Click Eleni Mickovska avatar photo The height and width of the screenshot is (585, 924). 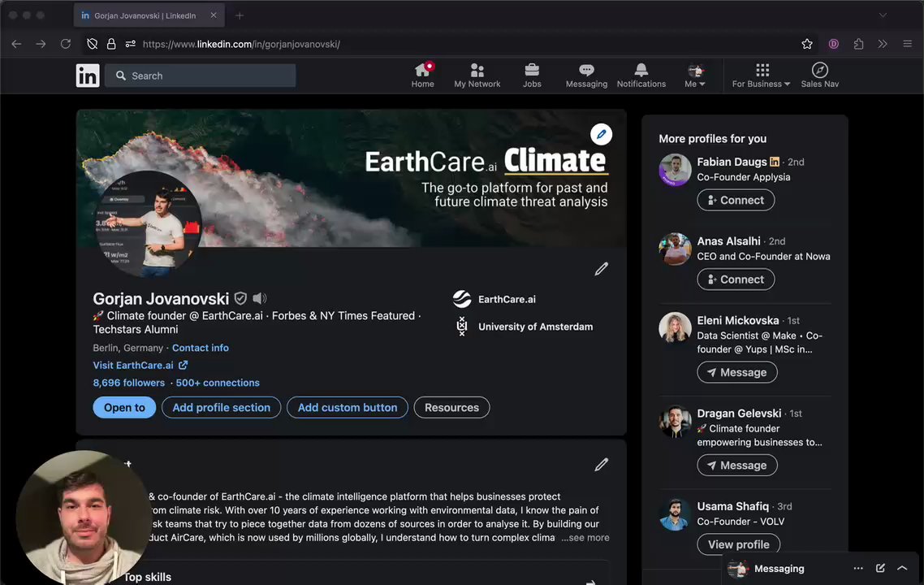675,328
